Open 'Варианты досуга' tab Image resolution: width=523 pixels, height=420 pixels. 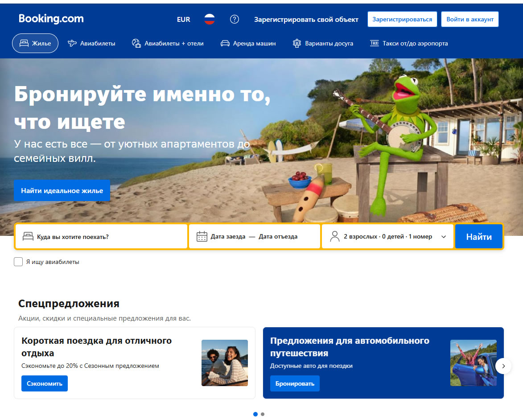[x=322, y=43]
